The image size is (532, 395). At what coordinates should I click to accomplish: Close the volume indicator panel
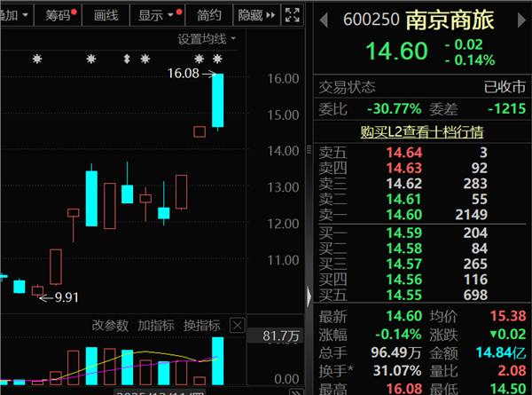[237, 326]
